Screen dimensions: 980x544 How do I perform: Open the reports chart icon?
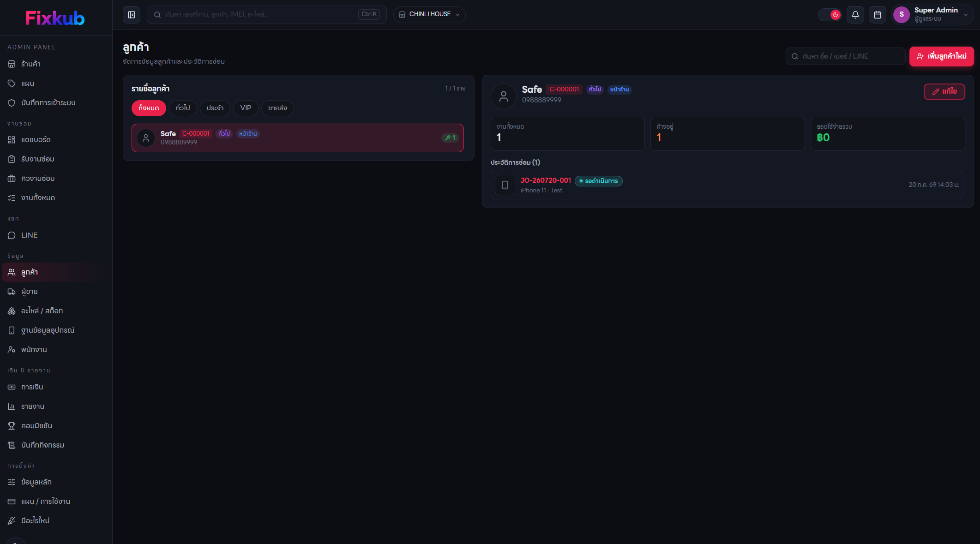[12, 407]
